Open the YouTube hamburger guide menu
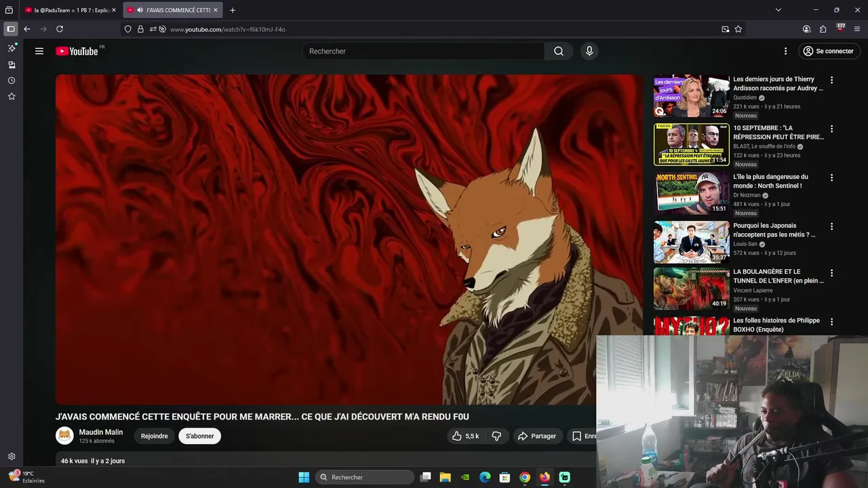 point(39,51)
